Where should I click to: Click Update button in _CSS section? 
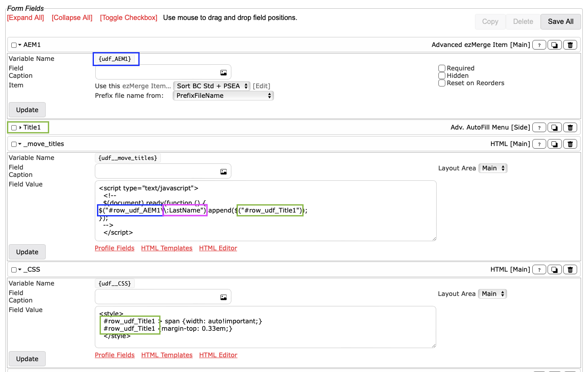pyautogui.click(x=27, y=359)
